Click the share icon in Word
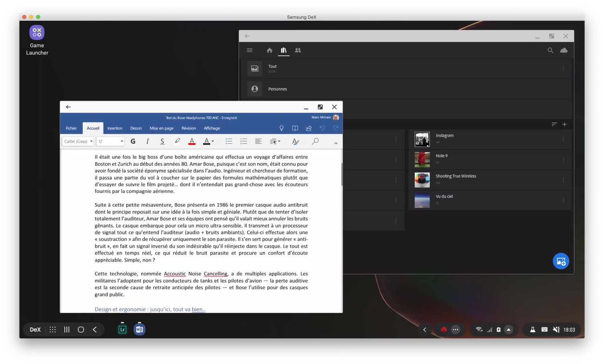The image size is (604, 364). pyautogui.click(x=309, y=128)
